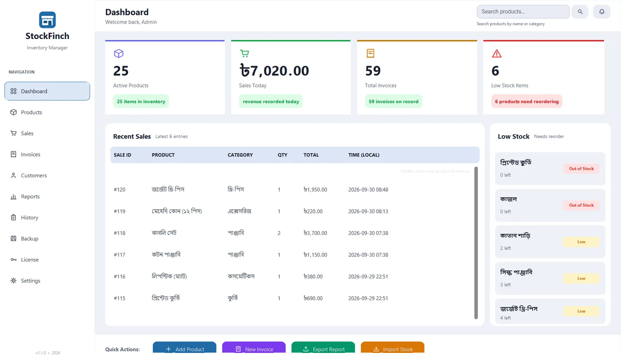
Task: Click the Recent Sales table scrollbar
Action: (x=476, y=243)
